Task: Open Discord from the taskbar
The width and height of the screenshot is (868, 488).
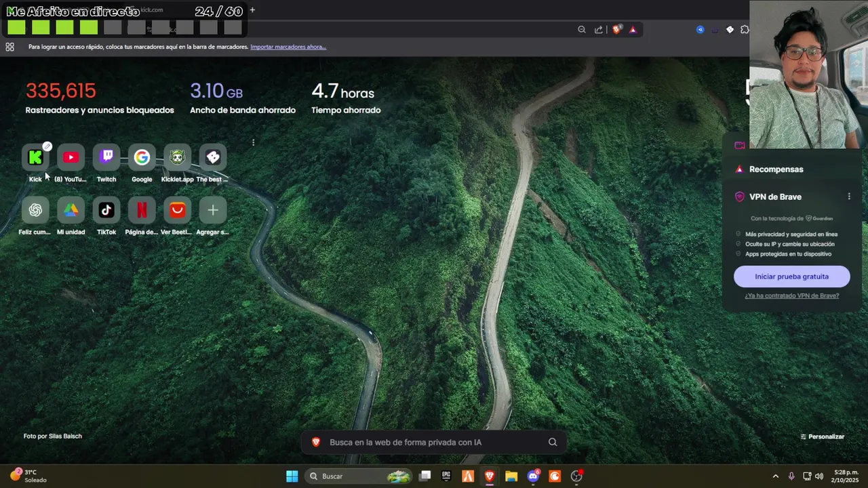Action: click(533, 476)
